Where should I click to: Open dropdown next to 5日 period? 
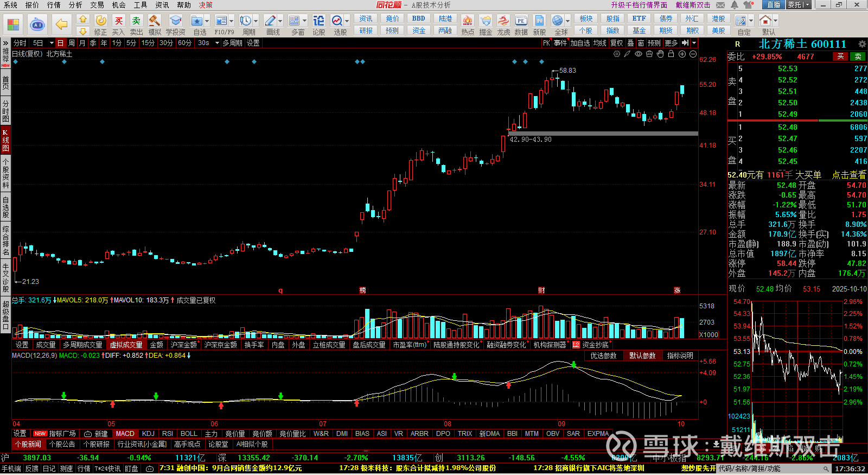pos(52,43)
